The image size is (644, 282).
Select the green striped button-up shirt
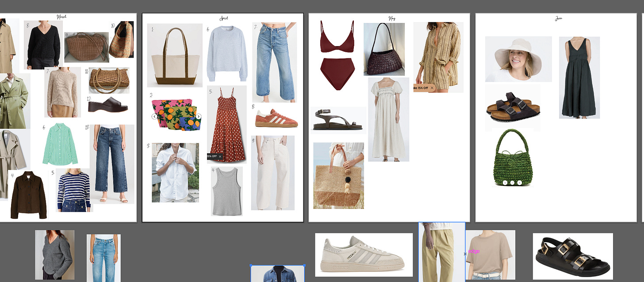click(61, 144)
